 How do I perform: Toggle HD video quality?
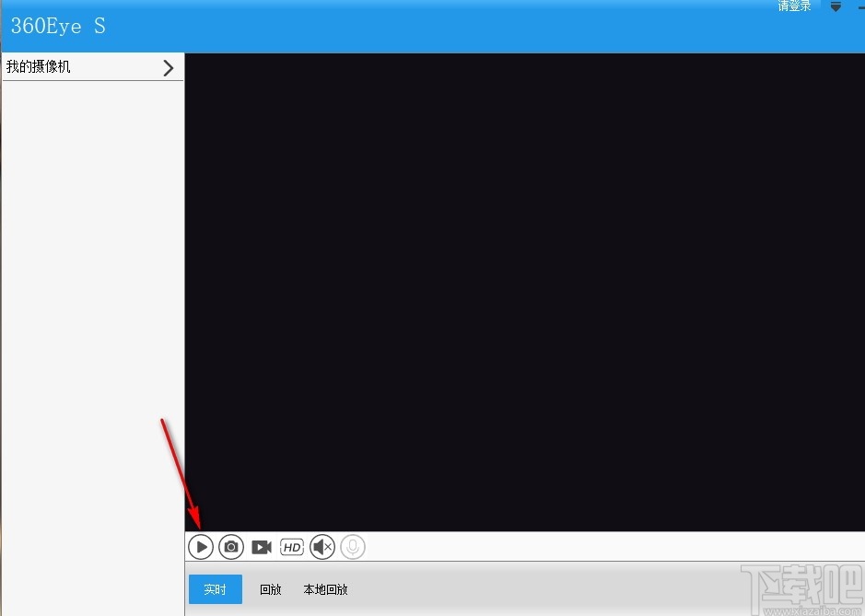point(292,547)
